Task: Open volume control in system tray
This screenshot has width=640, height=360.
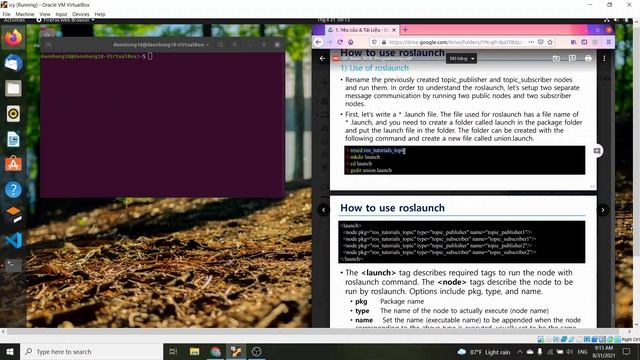Action: point(569,352)
